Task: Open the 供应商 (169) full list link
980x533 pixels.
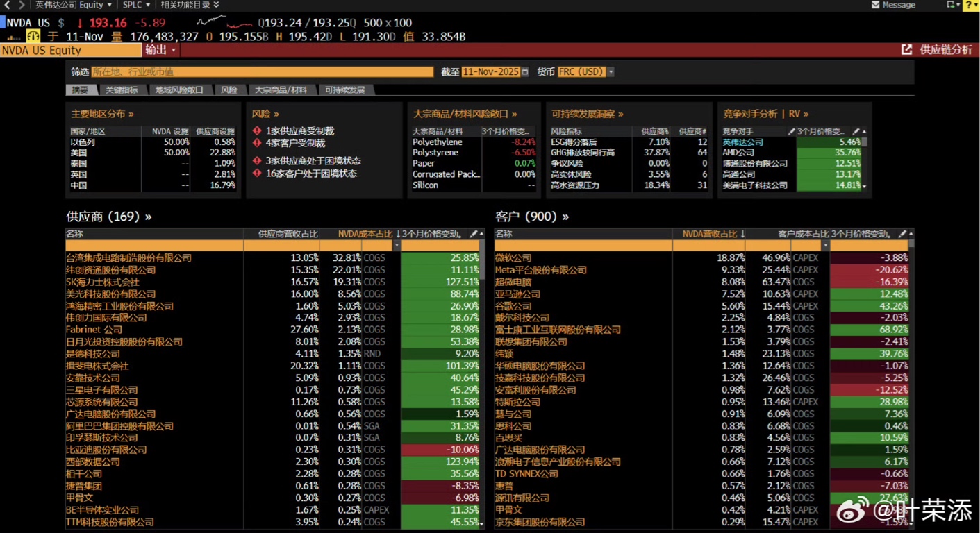Action: [108, 217]
